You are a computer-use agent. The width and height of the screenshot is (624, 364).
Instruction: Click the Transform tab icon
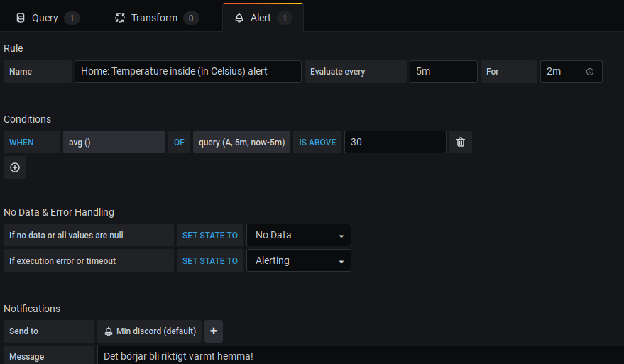pos(120,18)
